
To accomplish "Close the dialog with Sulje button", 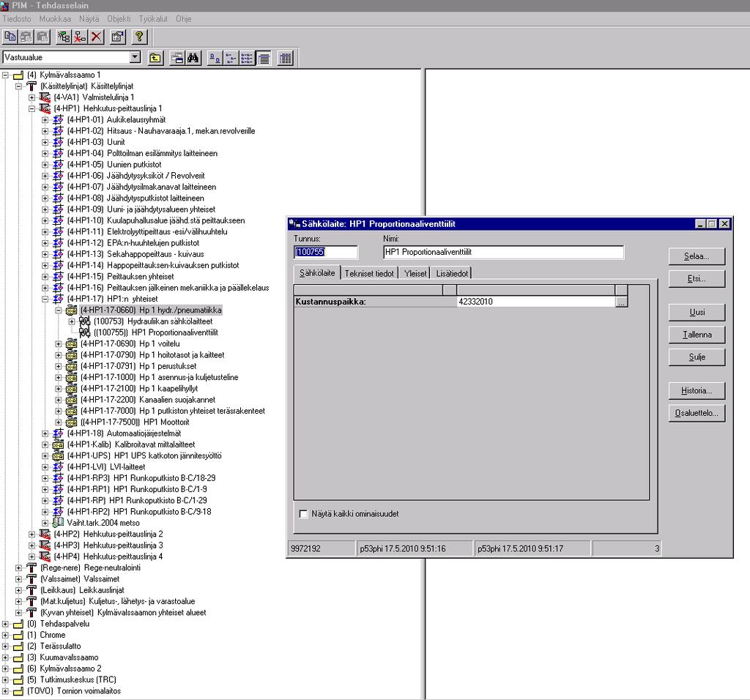I will [697, 357].
